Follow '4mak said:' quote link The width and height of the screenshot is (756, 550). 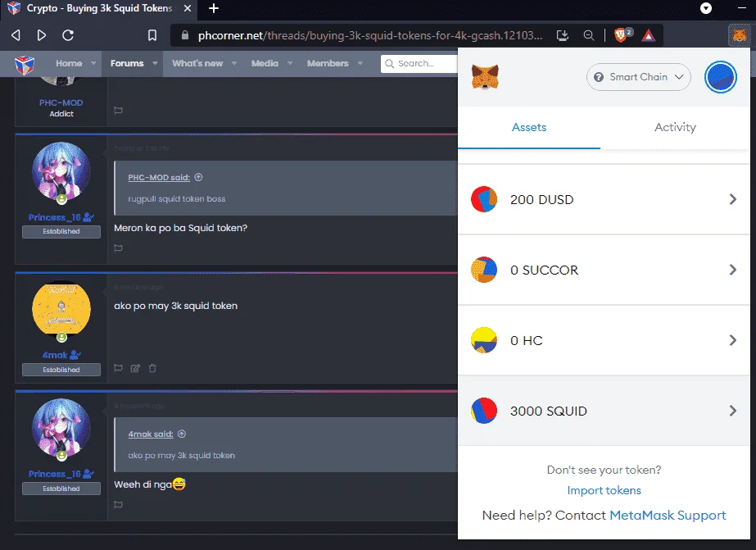(151, 434)
